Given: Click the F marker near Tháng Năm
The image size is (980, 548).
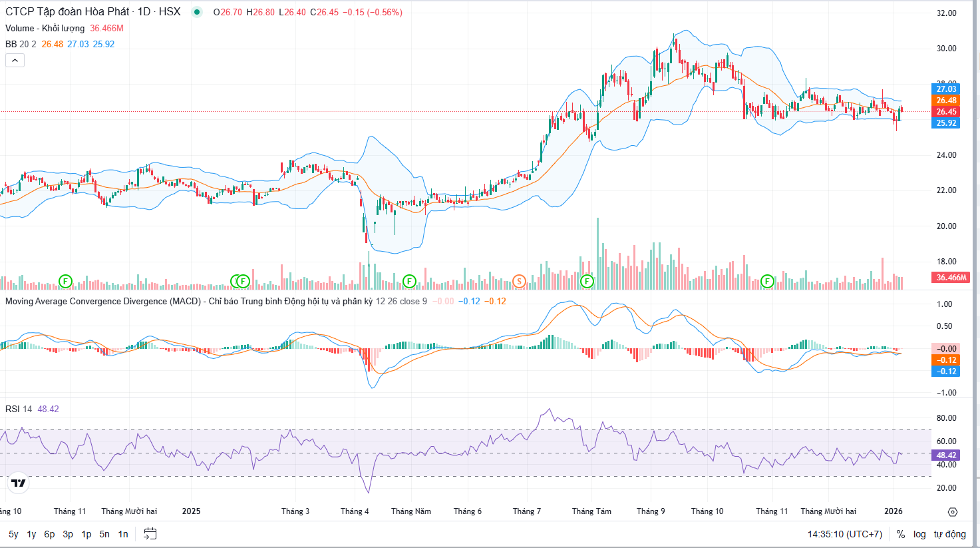Looking at the screenshot, I should click(409, 282).
